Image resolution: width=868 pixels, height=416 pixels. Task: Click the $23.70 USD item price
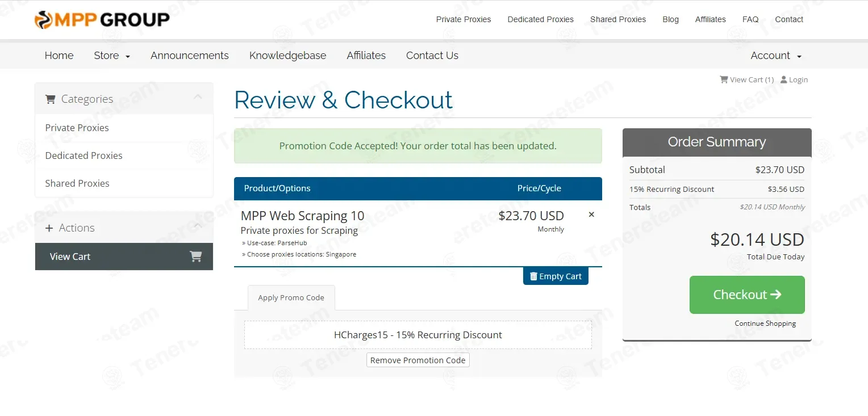coord(531,216)
